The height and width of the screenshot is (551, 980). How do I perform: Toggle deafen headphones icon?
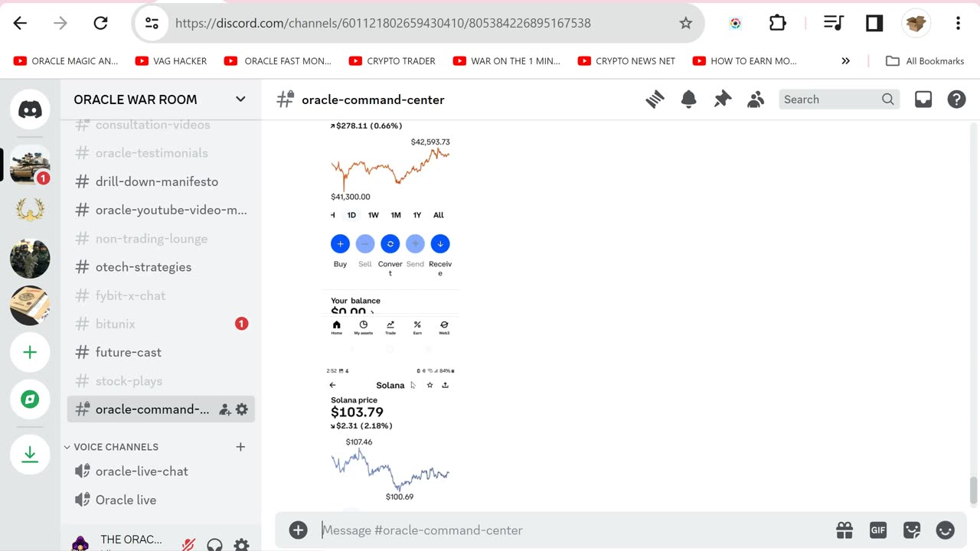tap(215, 544)
